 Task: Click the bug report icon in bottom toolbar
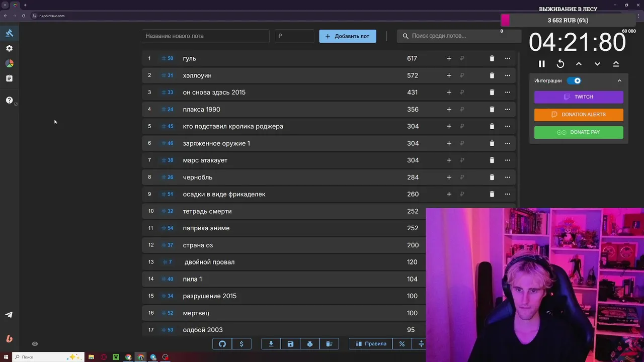(310, 344)
